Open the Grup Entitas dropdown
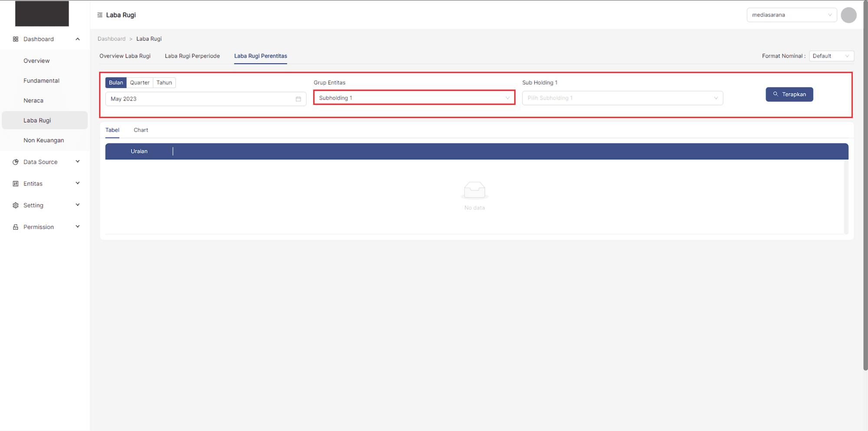The width and height of the screenshot is (868, 431). 414,98
